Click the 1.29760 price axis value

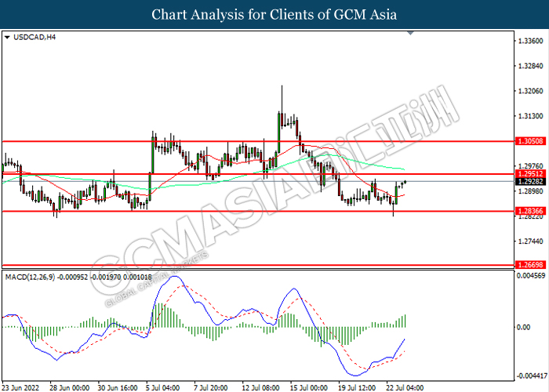coord(530,166)
